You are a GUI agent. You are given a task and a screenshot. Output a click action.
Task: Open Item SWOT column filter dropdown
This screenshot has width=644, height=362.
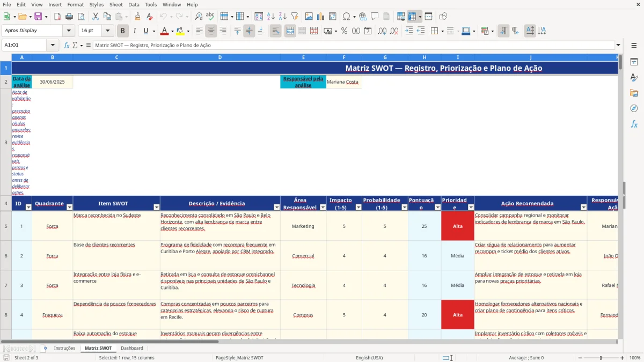click(156, 208)
